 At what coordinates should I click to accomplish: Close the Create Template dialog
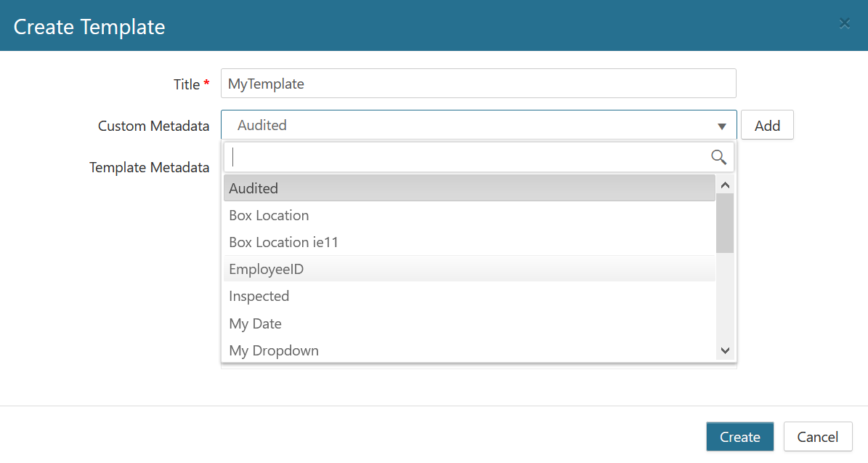coord(845,23)
